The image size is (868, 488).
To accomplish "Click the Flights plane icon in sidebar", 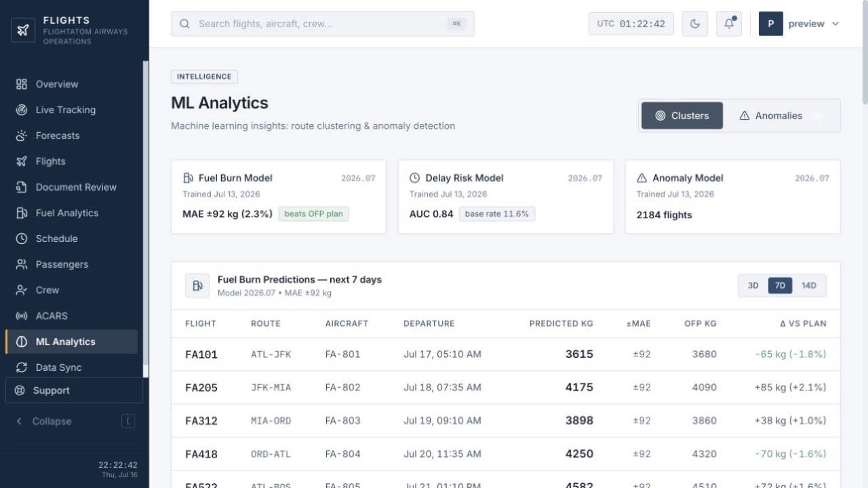I will click(22, 161).
